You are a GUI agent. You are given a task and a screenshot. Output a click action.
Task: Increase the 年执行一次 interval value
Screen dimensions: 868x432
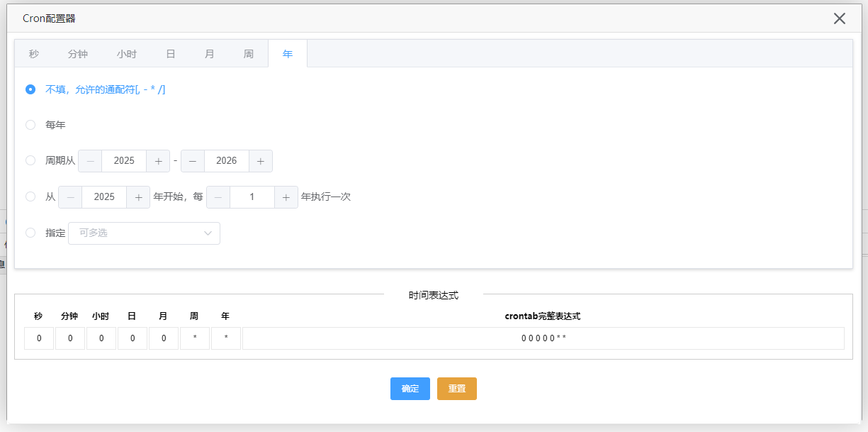pyautogui.click(x=286, y=197)
